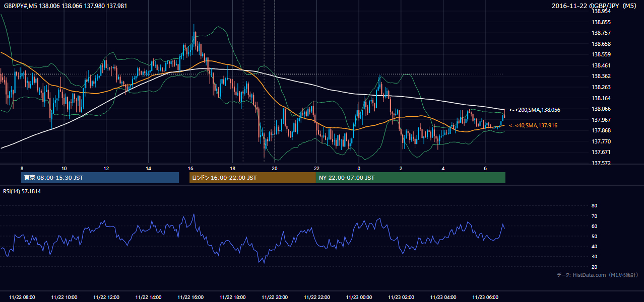The width and height of the screenshot is (644, 302).
Task: Click hour label 8 under the price chart
Action: click(22, 168)
